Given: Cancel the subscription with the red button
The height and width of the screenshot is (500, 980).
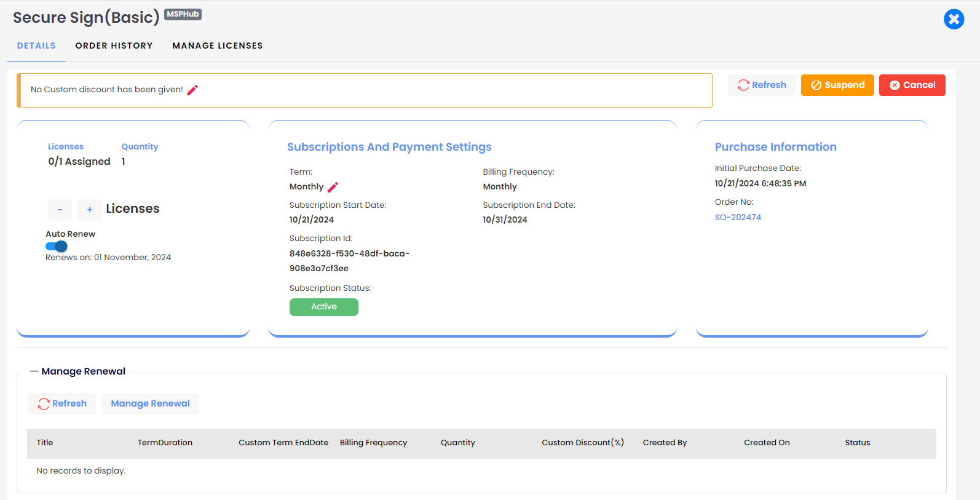Looking at the screenshot, I should [912, 85].
